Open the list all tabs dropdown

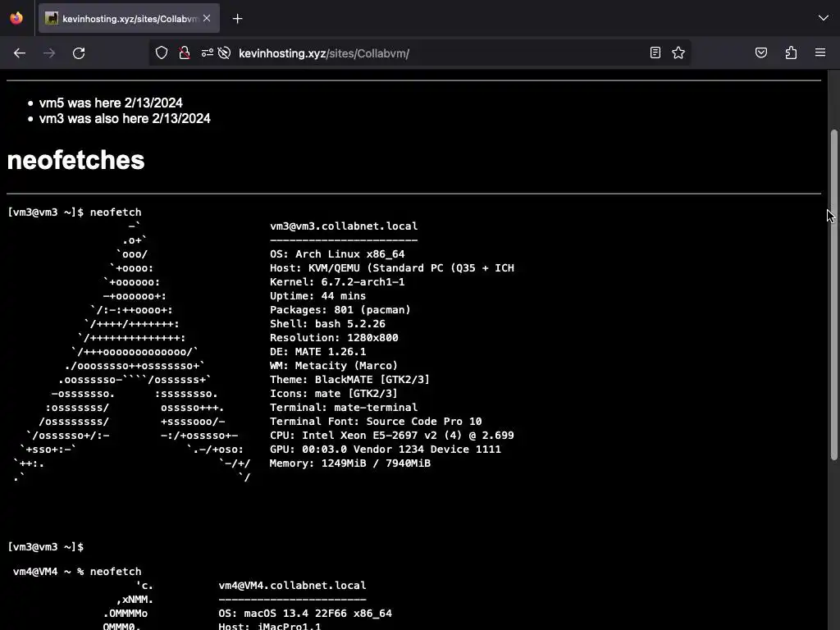click(x=824, y=18)
